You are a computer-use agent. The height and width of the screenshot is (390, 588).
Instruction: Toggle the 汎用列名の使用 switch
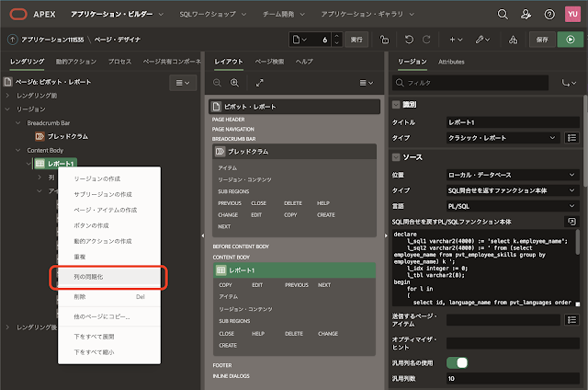[x=457, y=362]
